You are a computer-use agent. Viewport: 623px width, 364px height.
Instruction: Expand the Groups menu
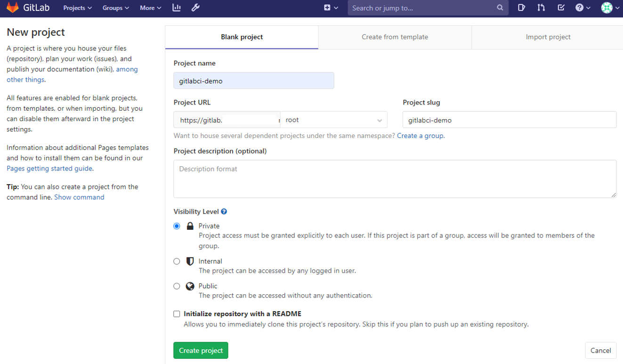coord(116,8)
